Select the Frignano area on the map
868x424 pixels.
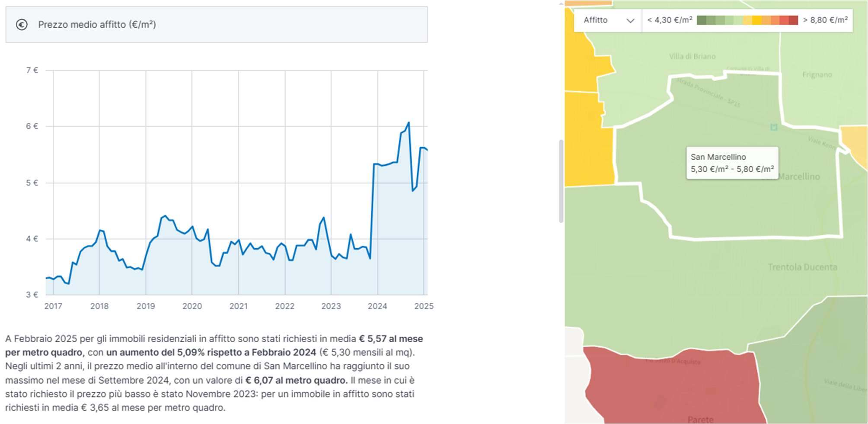point(817,74)
